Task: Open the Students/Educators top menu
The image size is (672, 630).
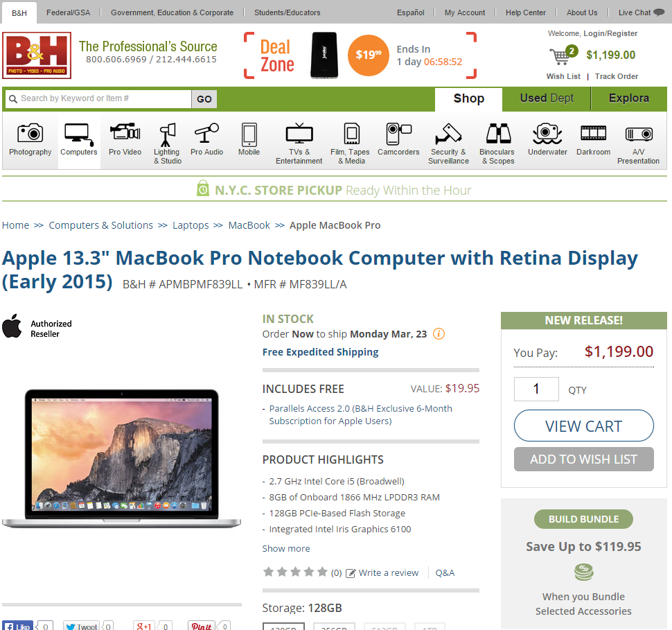Action: coord(287,12)
